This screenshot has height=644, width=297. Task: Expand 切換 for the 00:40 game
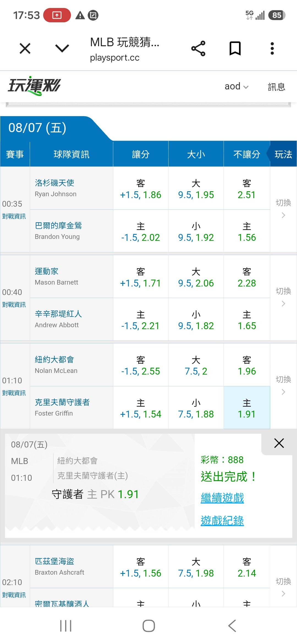coord(283,298)
